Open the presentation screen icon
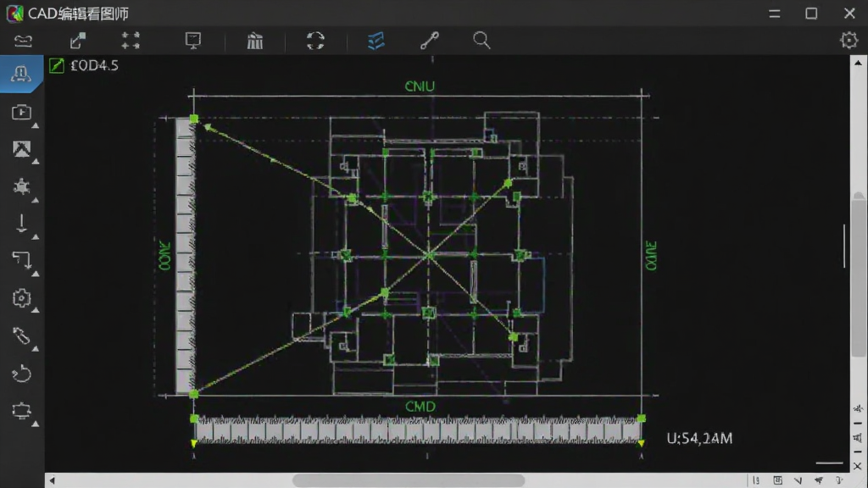 click(192, 41)
